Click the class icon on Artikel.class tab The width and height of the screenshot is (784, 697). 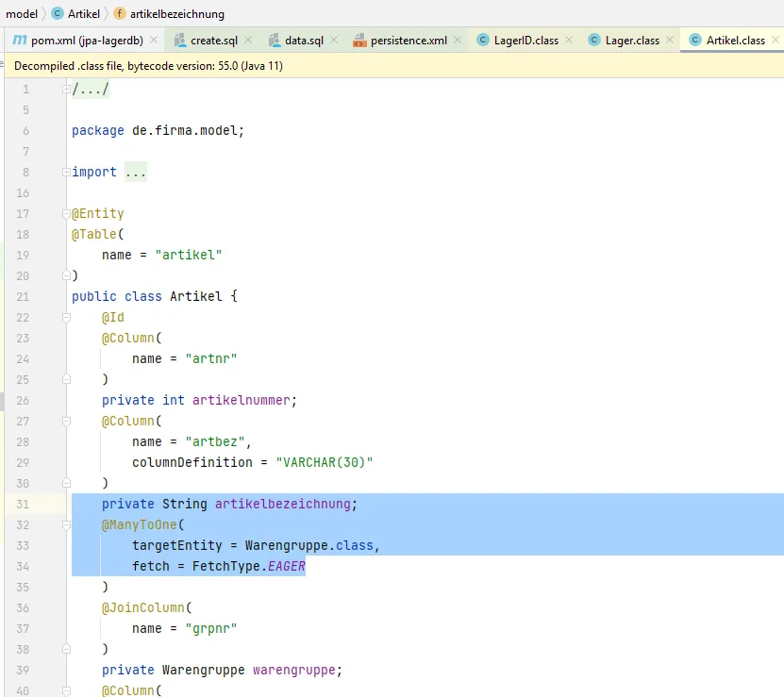click(695, 40)
